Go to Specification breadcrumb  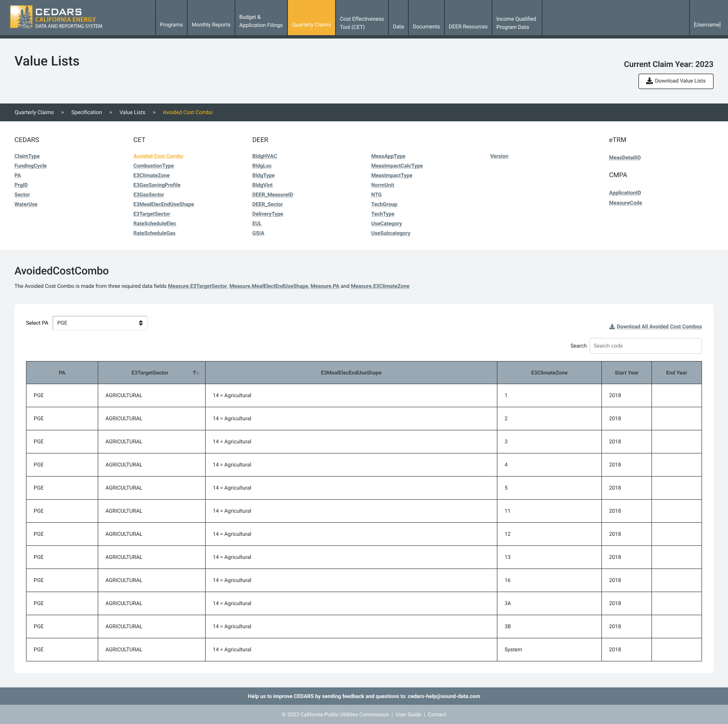87,112
